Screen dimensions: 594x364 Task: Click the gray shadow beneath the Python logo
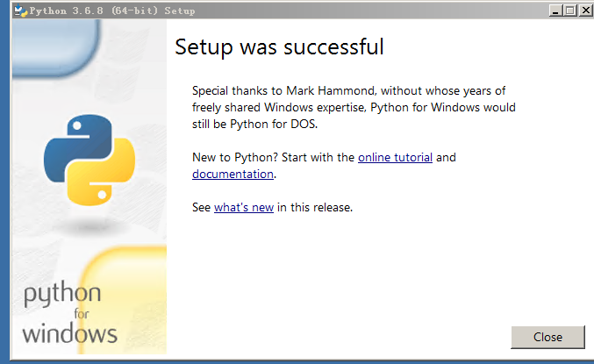pyautogui.click(x=90, y=226)
